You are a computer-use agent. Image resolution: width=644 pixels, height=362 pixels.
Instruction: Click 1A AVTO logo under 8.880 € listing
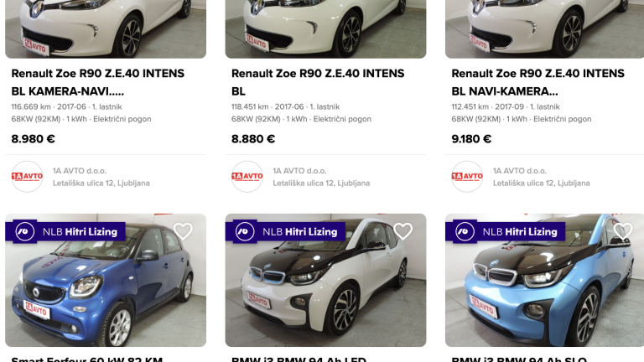[x=247, y=176]
